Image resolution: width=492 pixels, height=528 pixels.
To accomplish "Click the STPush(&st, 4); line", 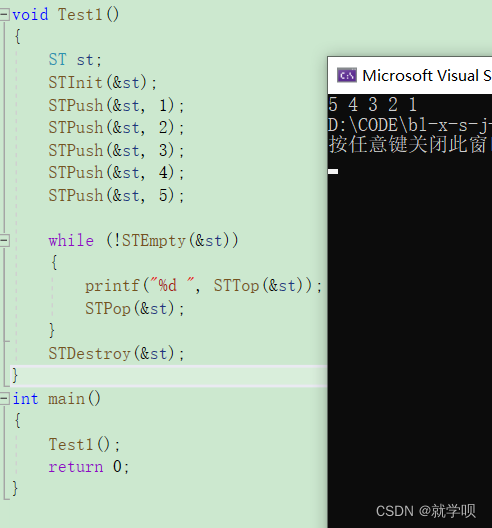I will click(x=116, y=173).
